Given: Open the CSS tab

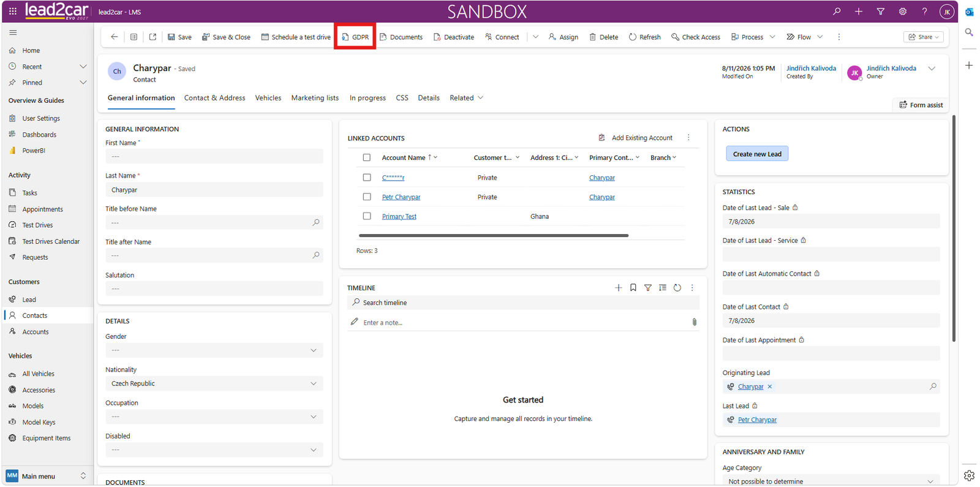Looking at the screenshot, I should (402, 98).
